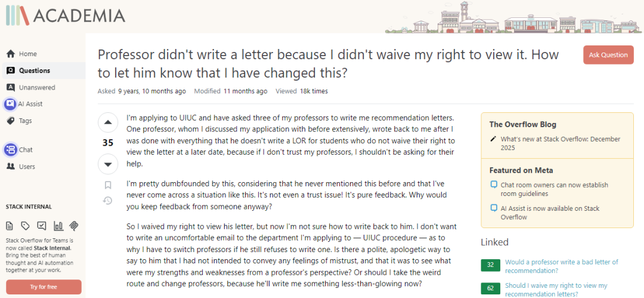Click the Academia site logo
Screen dimensions: 644x298
[66, 16]
